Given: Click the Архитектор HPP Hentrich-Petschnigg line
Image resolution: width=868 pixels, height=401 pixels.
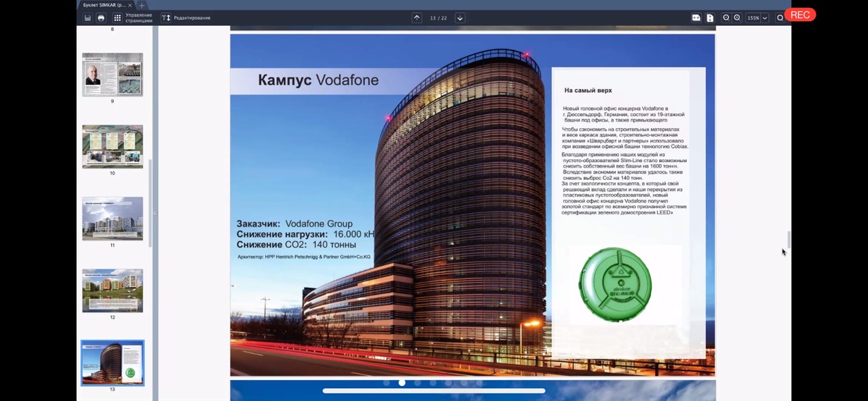Looking at the screenshot, I should click(x=304, y=257).
